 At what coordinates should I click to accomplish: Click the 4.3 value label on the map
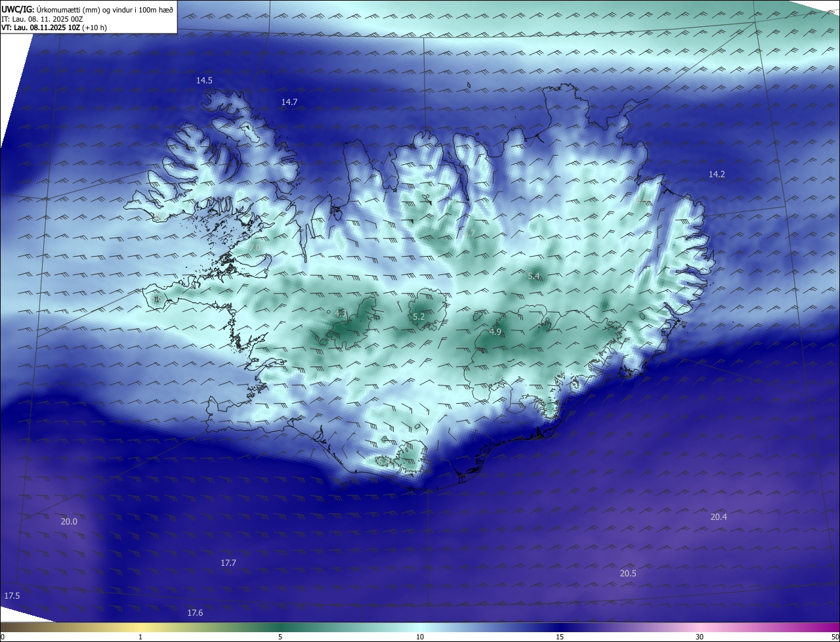pyautogui.click(x=340, y=314)
